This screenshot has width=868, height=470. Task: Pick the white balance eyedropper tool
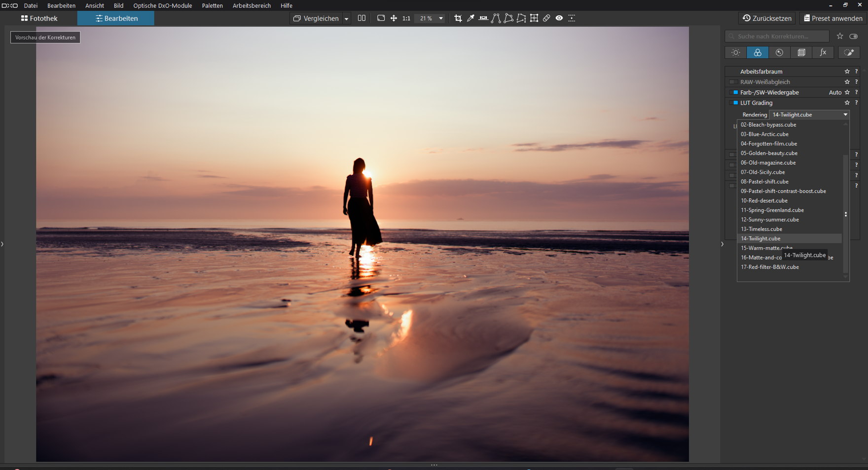pos(470,18)
